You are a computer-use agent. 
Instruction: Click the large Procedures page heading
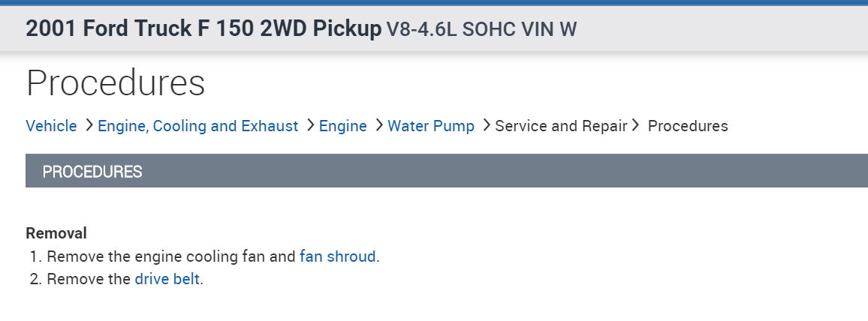coord(116,82)
